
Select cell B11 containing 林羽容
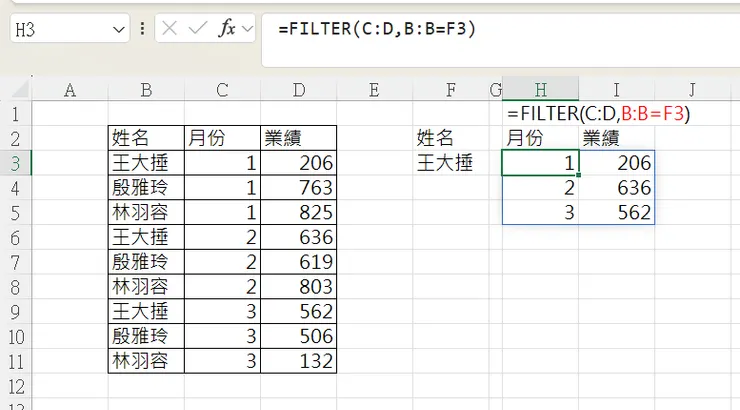click(146, 361)
